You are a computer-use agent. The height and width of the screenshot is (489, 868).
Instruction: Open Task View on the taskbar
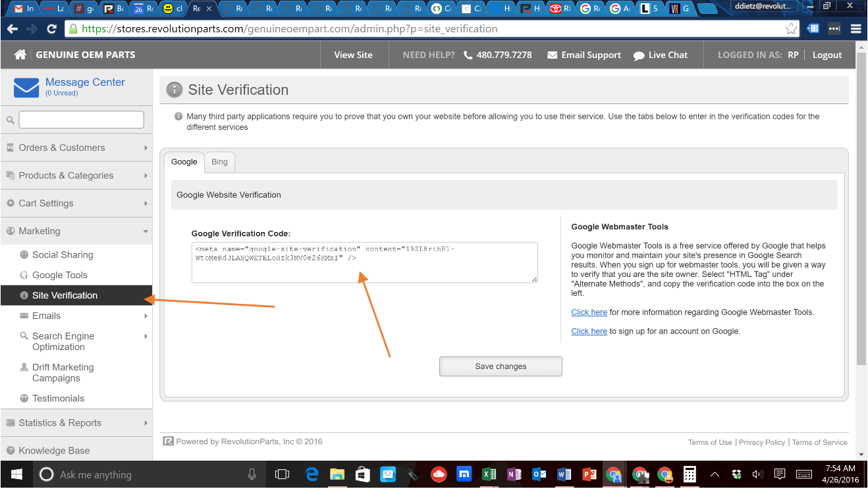pyautogui.click(x=282, y=475)
